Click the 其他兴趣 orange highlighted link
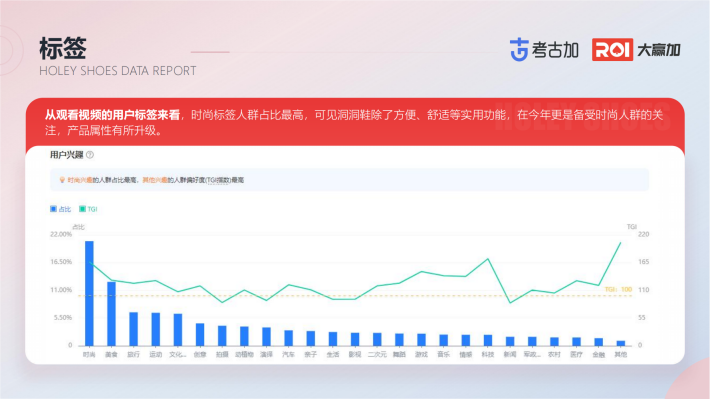Image resolution: width=710 pixels, height=399 pixels. (155, 180)
